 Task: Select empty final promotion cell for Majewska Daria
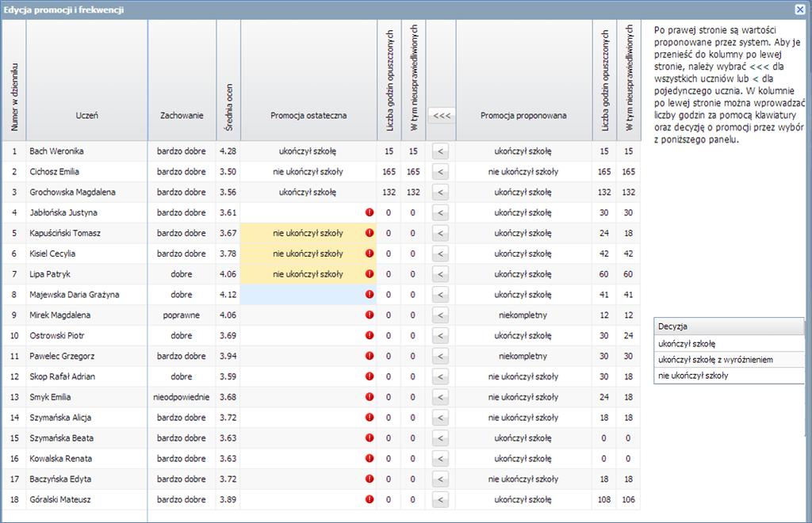click(x=308, y=294)
